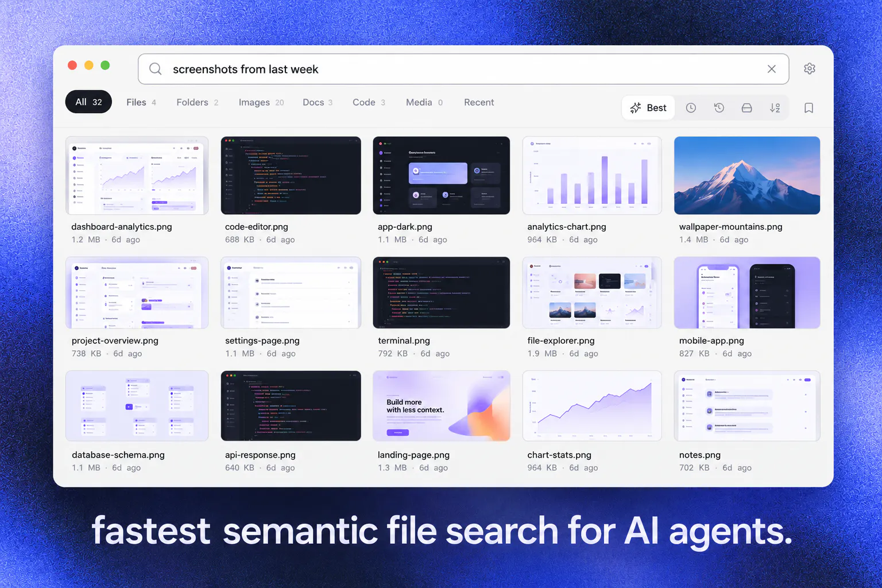Select mobile-app.png thumbnail
Image resolution: width=882 pixels, height=588 pixels.
(747, 292)
